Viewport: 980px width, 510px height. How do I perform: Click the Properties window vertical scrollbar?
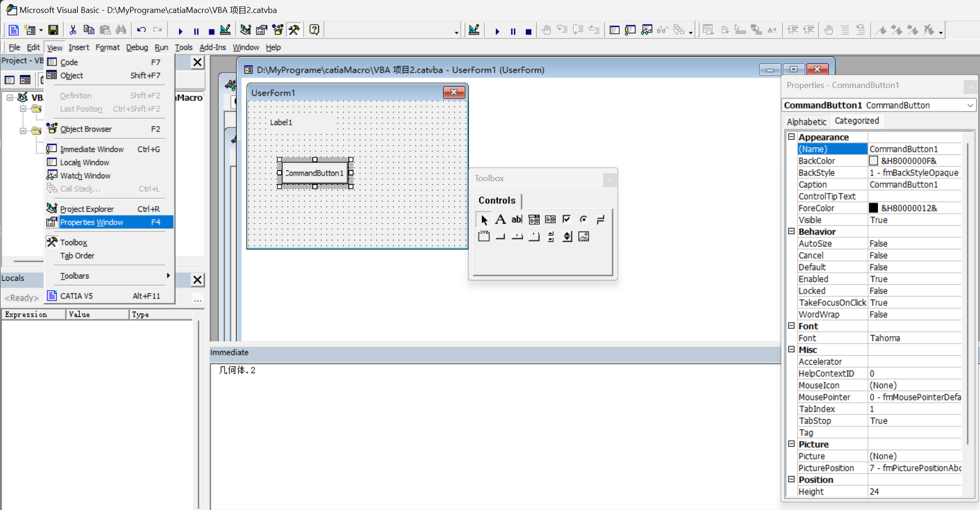[x=968, y=293]
